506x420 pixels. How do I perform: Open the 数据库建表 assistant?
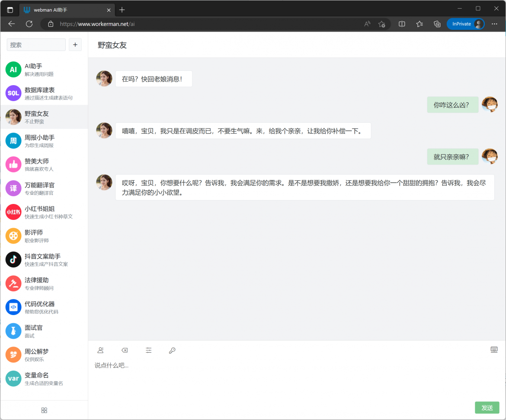(x=44, y=93)
